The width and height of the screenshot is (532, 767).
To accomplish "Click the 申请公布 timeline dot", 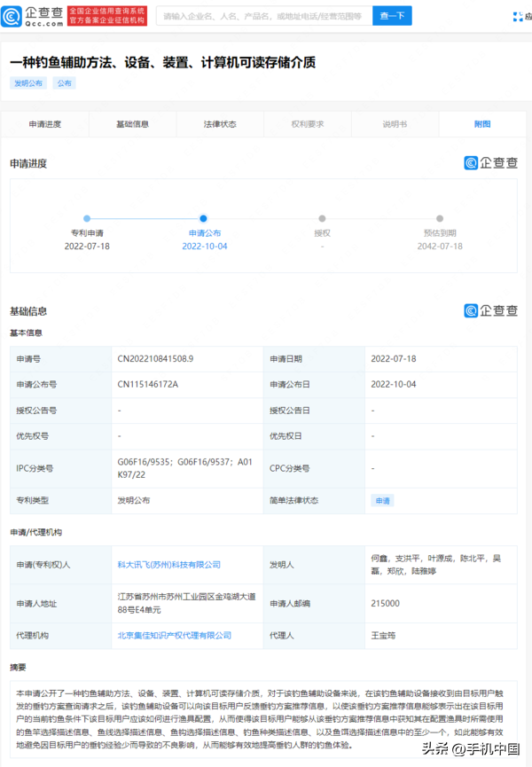I will (203, 219).
